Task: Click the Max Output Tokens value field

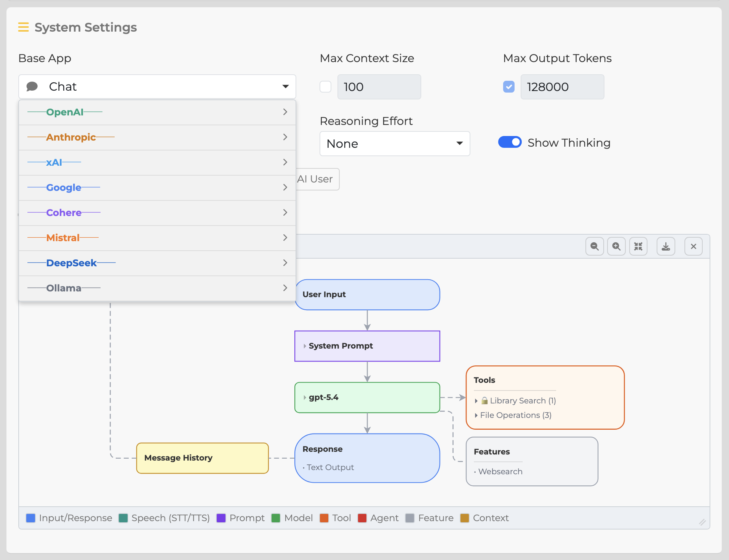Action: tap(562, 87)
